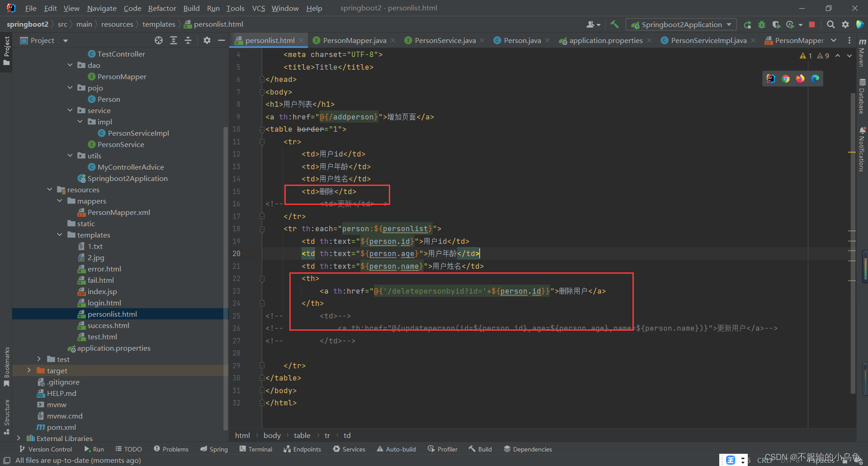Open the Navigate menu
Viewport: 868px width, 466px height.
point(101,8)
